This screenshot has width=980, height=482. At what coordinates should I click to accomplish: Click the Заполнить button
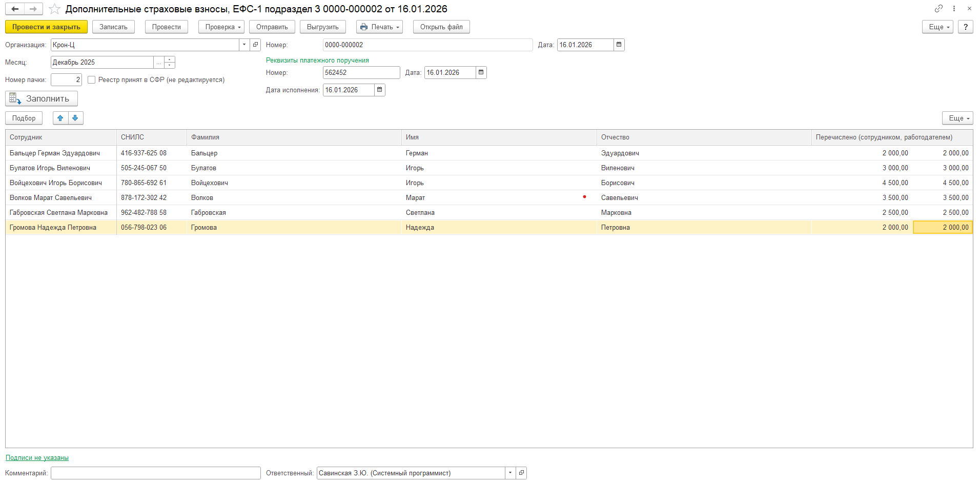coord(42,98)
